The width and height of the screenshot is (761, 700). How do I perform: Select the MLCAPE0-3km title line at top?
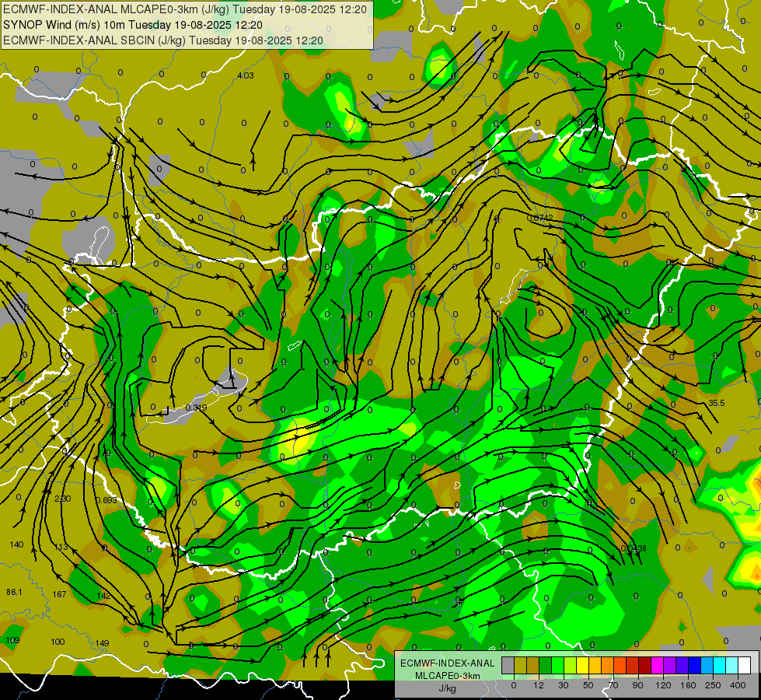(x=185, y=9)
